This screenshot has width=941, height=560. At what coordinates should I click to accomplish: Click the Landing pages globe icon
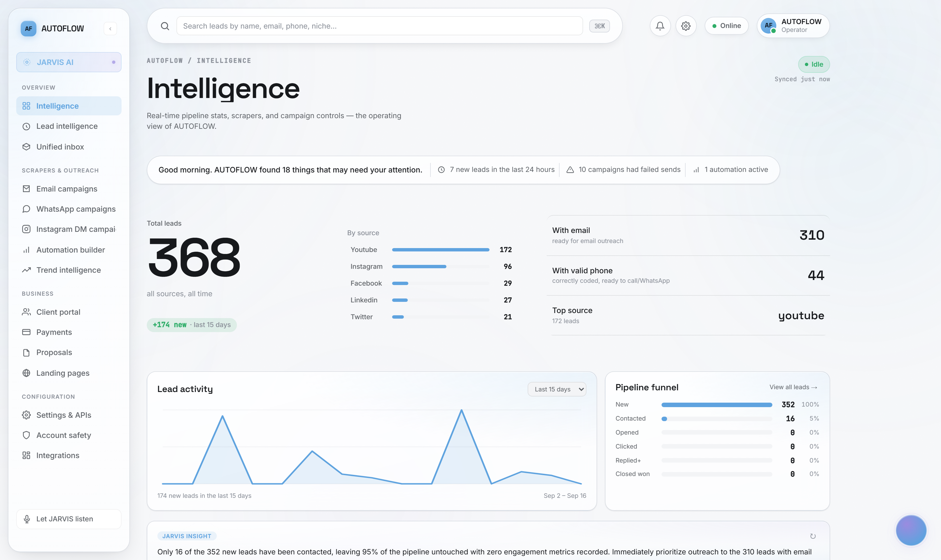[26, 373]
